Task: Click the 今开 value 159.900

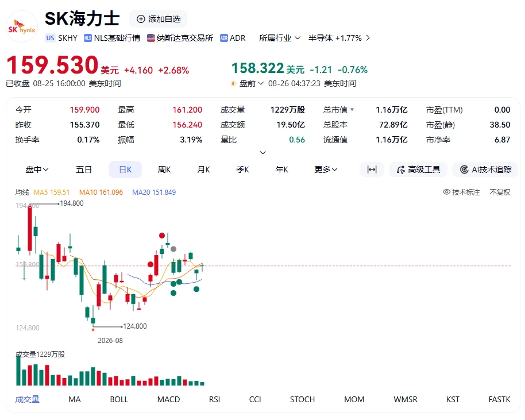Action: [84, 110]
